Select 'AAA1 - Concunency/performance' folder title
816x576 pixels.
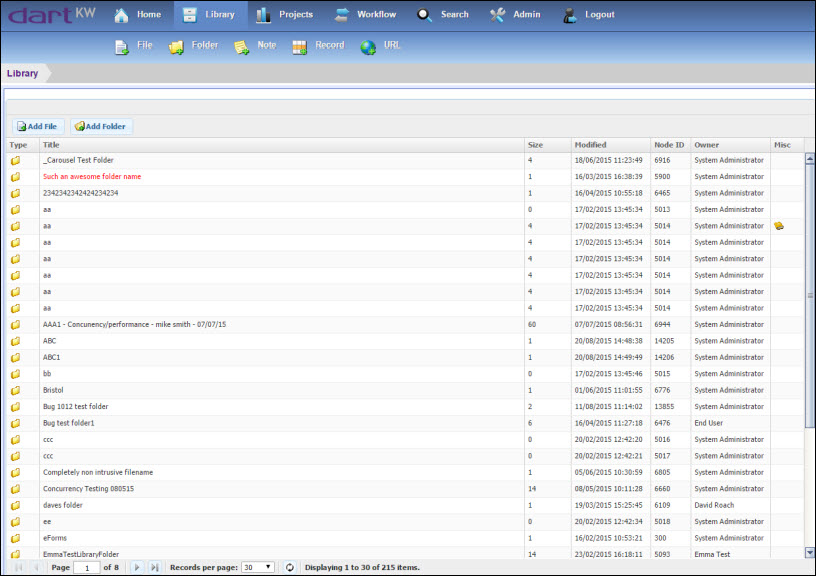point(134,325)
